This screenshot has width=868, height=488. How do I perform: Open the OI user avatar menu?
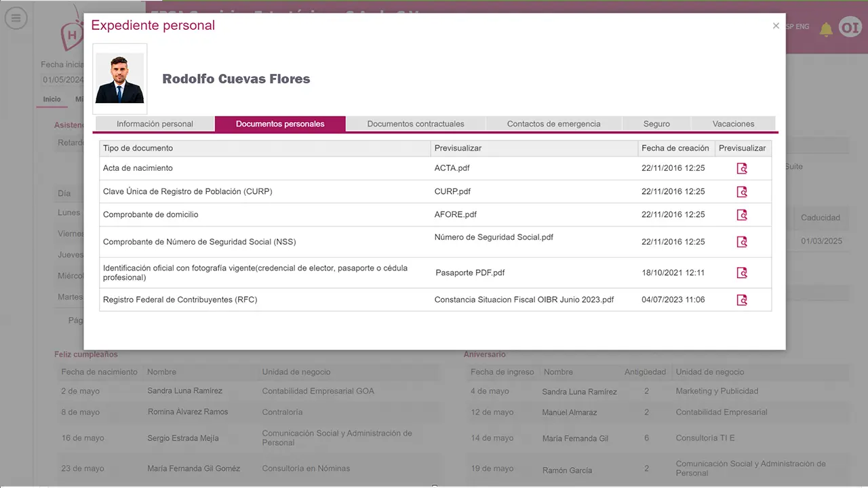coord(850,27)
